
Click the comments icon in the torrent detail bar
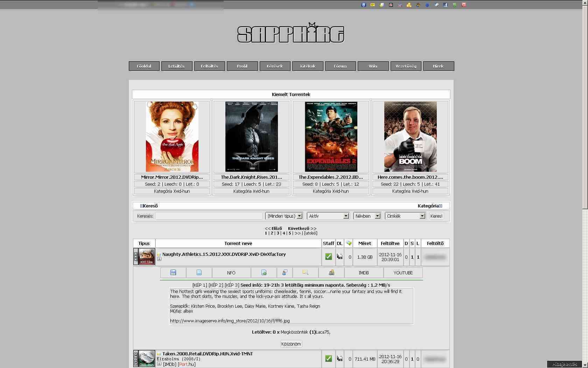click(x=285, y=272)
